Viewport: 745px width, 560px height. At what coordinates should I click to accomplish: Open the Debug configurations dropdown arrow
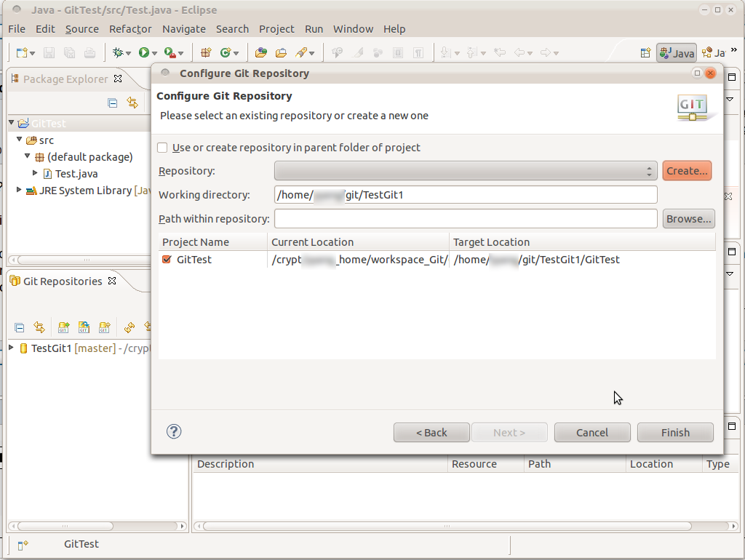pos(128,54)
